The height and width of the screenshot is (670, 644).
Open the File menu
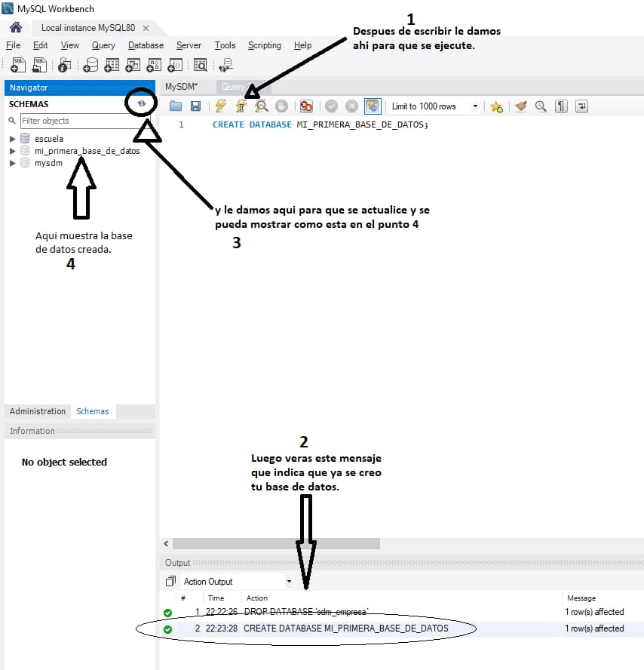(14, 45)
